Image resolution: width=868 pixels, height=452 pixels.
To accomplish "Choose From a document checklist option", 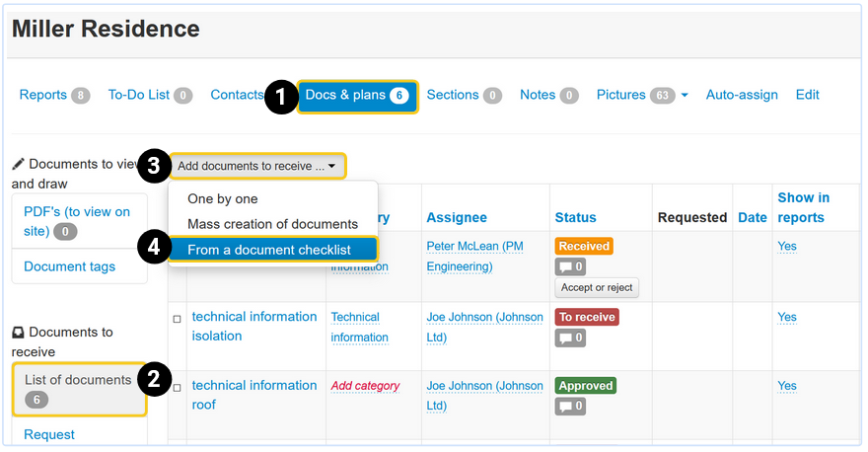I will (x=268, y=250).
